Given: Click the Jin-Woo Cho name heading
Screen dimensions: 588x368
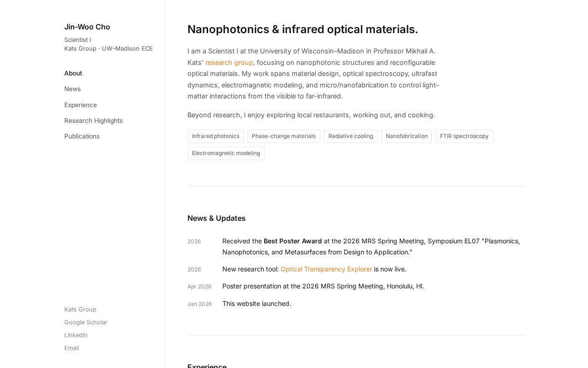Looking at the screenshot, I should click(87, 27).
